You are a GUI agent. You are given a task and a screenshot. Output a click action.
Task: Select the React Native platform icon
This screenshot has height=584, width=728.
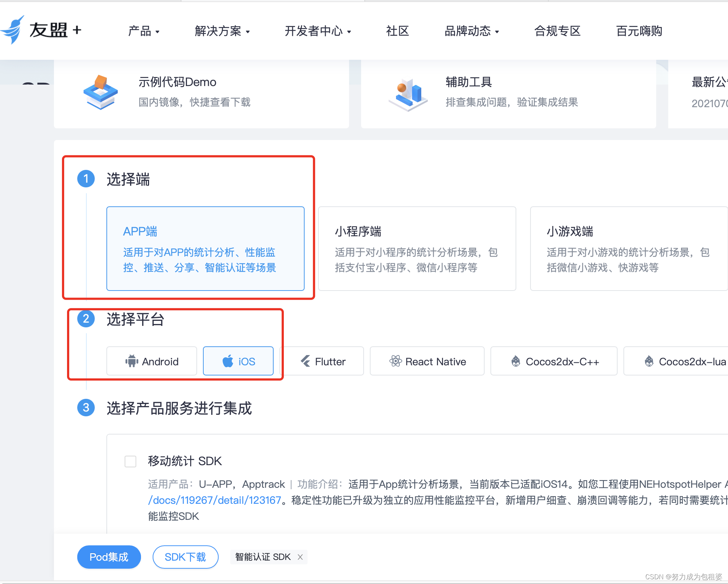[x=395, y=361]
